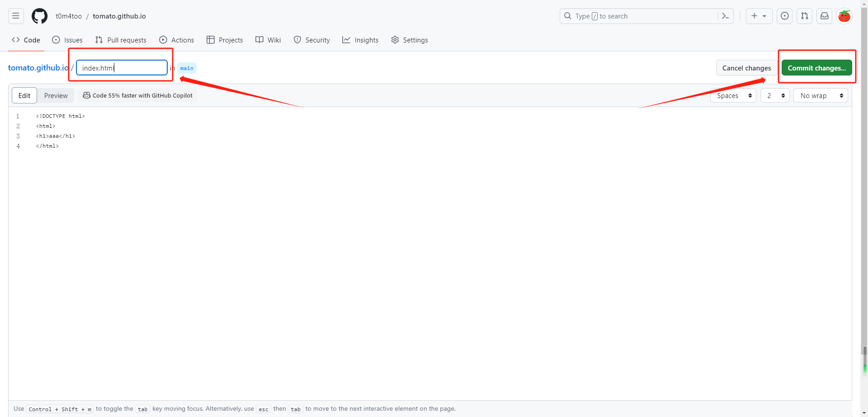
Task: Expand the Spaces indent mode dropdown
Action: (x=733, y=95)
